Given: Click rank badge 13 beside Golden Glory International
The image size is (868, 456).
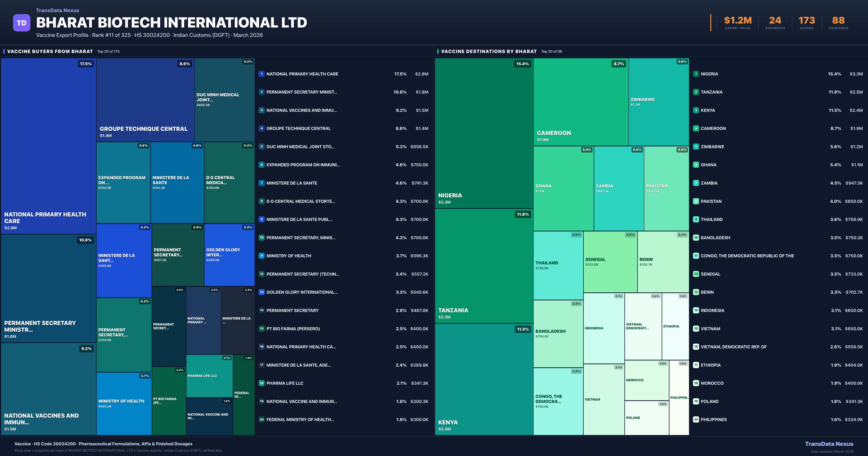Looking at the screenshot, I should click(261, 292).
